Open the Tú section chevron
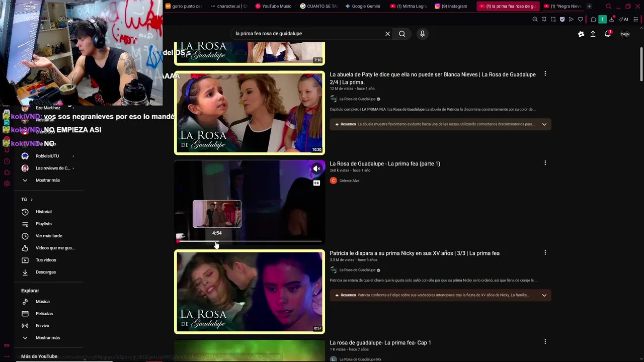The image size is (644, 362). pyautogui.click(x=31, y=200)
